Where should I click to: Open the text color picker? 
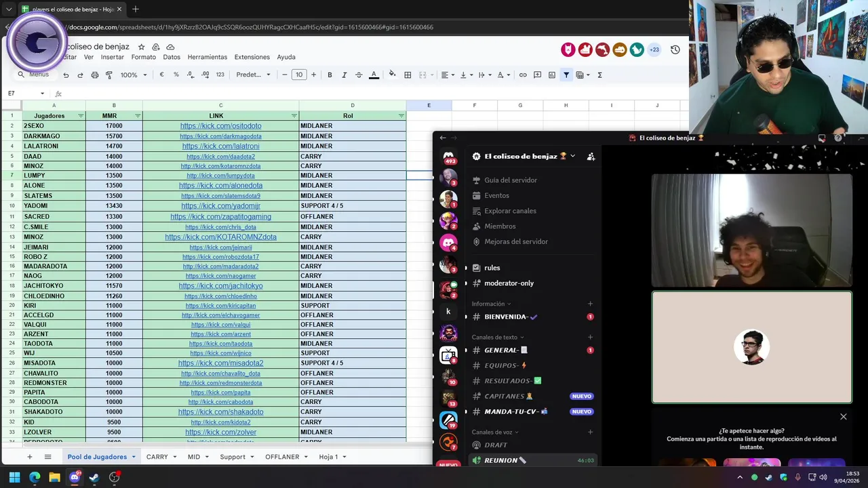tap(374, 75)
